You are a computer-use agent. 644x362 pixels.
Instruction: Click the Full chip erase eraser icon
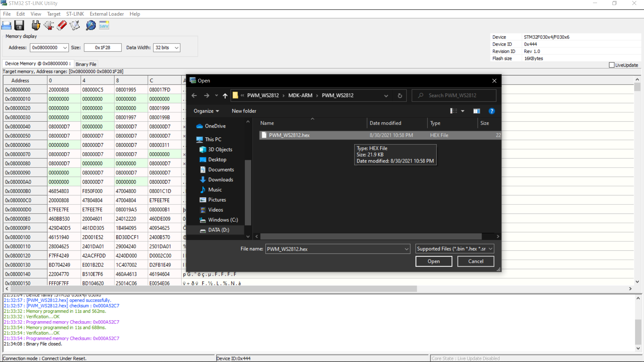[x=62, y=25]
